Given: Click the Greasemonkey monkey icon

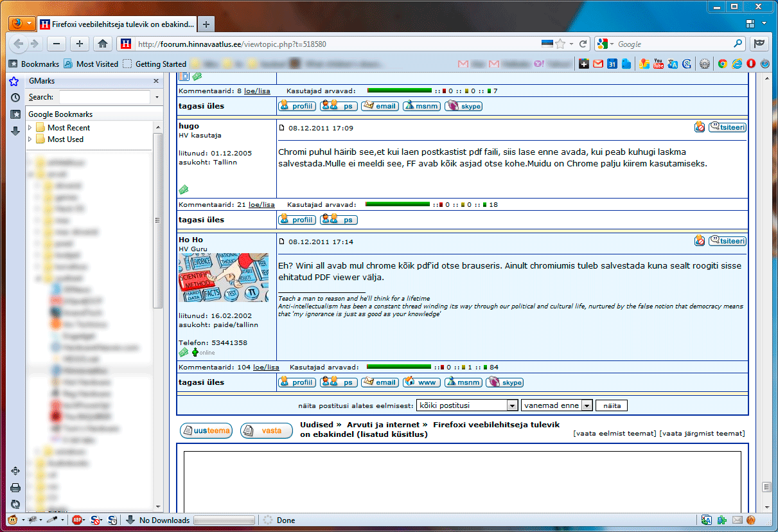Looking at the screenshot, I should (12, 520).
